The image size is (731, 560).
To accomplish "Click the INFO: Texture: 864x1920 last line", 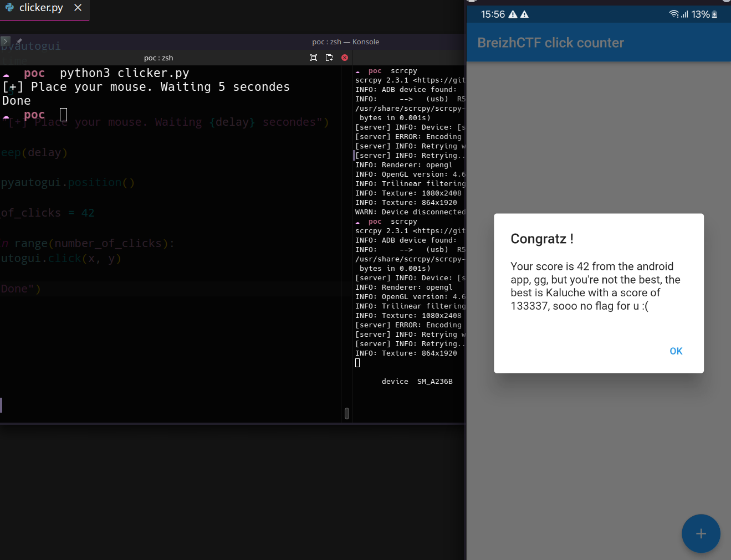I will coord(406,353).
